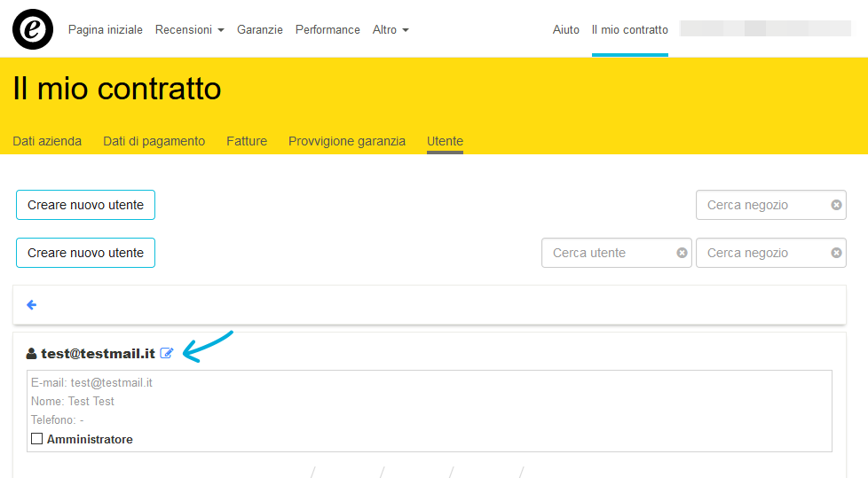Clear the lower Cerca negozio field
The height and width of the screenshot is (478, 868).
(x=836, y=253)
